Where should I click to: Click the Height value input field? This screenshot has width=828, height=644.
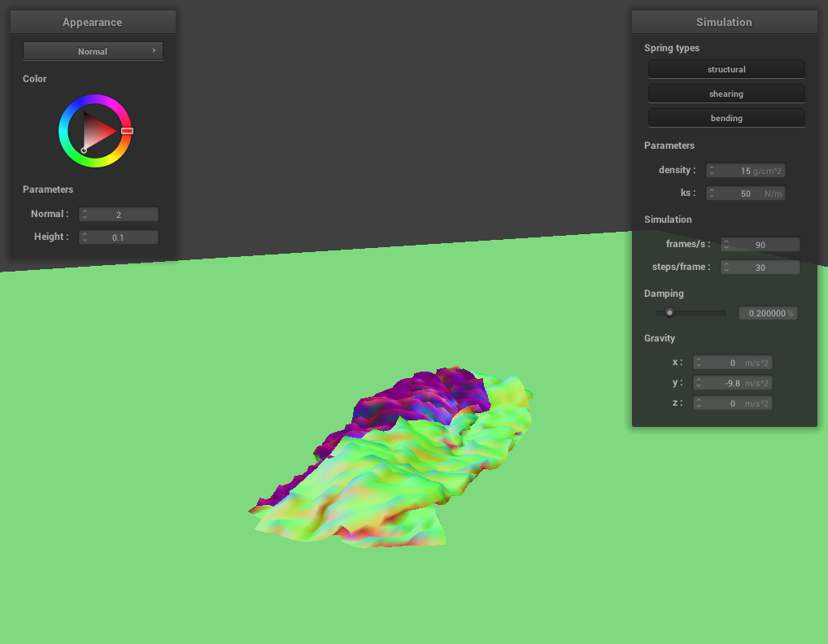[x=119, y=237]
